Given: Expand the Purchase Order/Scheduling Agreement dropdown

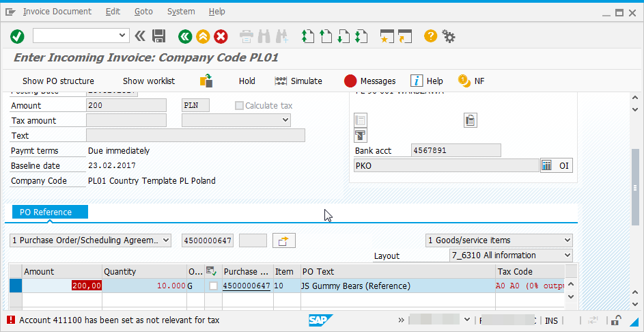Looking at the screenshot, I should 165,240.
